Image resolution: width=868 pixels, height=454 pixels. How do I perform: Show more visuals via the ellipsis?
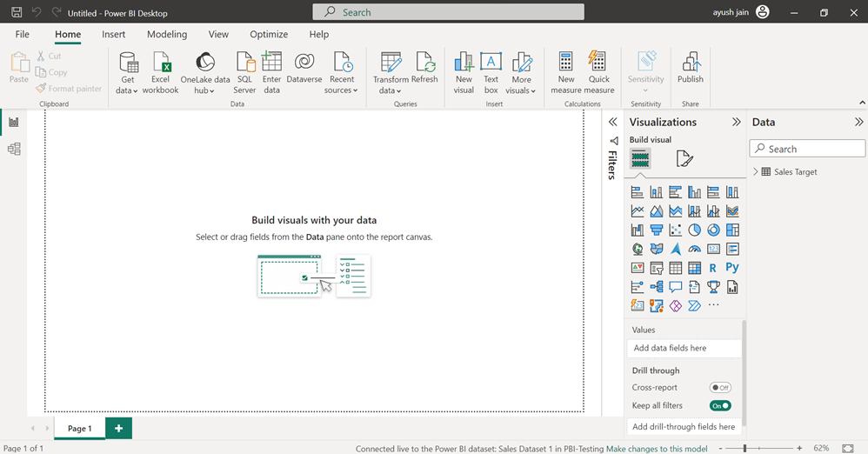coord(713,305)
